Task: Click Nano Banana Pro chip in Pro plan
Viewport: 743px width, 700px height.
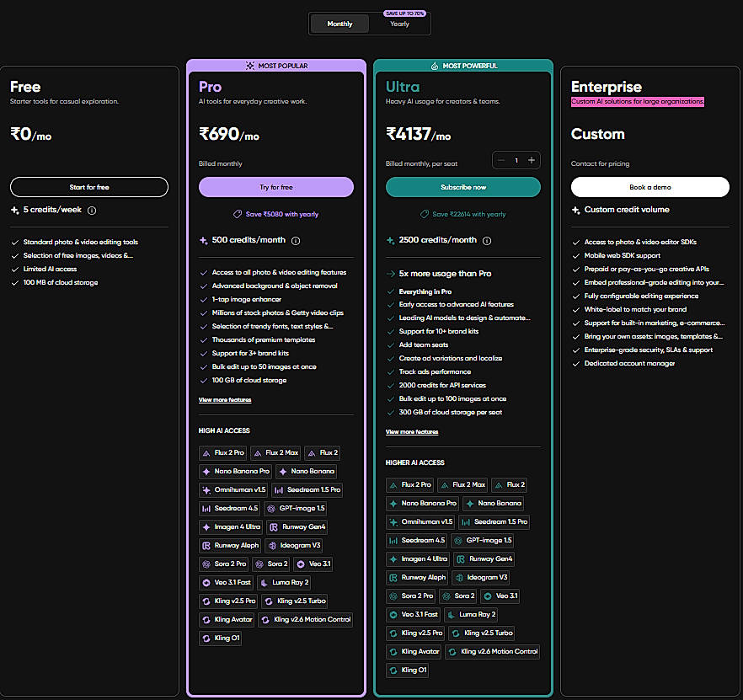Action: tap(236, 471)
